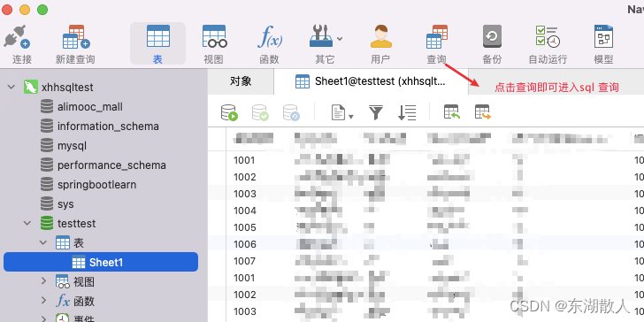This screenshot has width=644, height=322.
Task: Open the Functions f(x) icon
Action: [x=270, y=36]
